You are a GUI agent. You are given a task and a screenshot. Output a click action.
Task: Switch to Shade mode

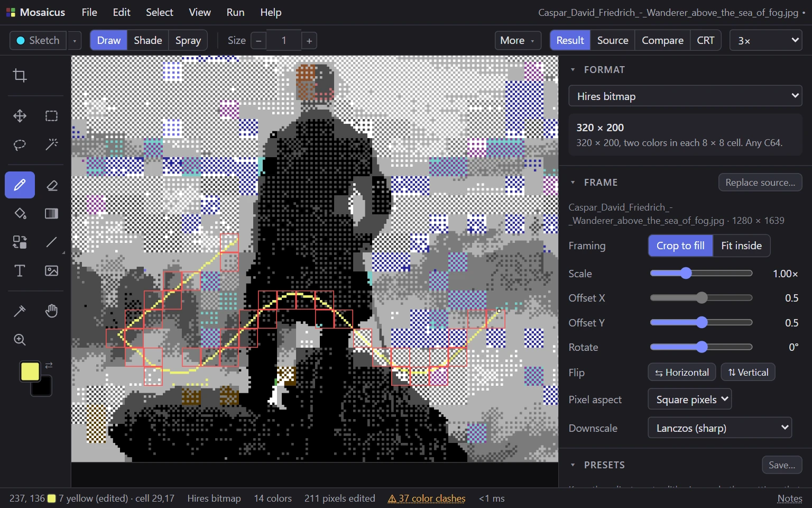coord(148,40)
